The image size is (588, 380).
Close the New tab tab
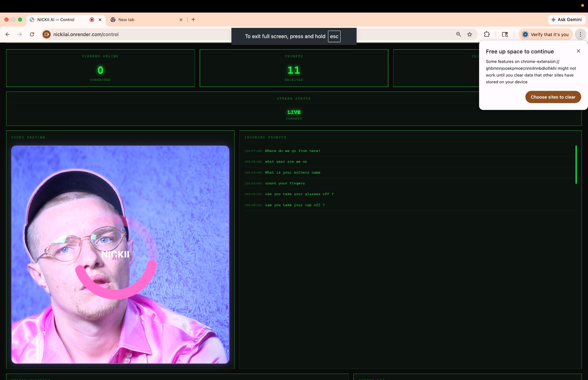point(181,20)
